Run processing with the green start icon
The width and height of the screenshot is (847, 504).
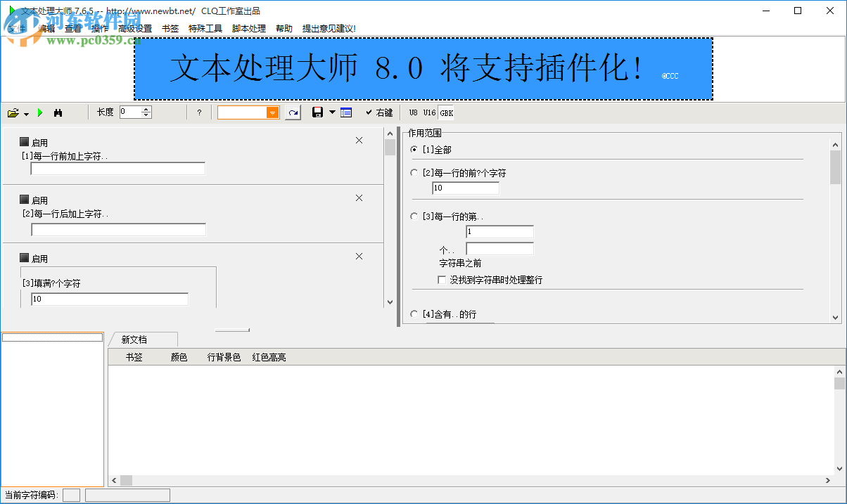pos(40,112)
